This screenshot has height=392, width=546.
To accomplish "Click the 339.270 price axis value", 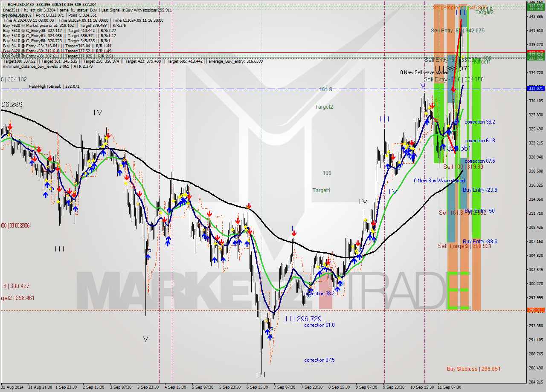I will (536, 45).
